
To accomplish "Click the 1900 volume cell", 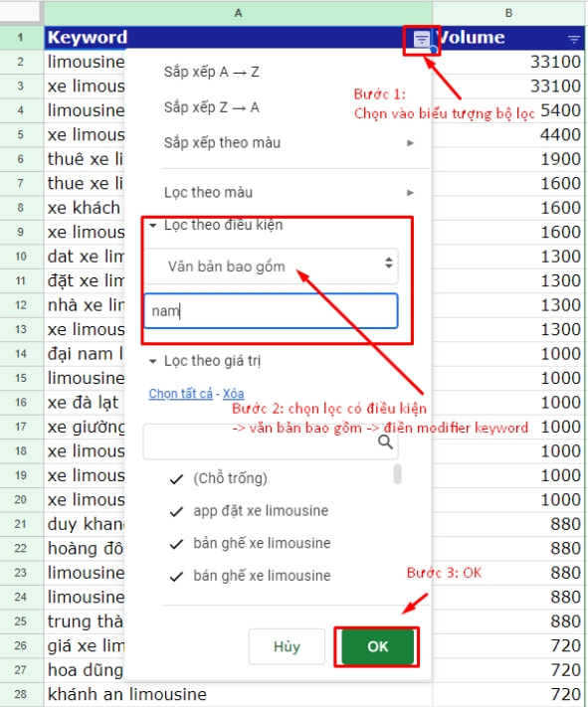I will click(x=508, y=159).
